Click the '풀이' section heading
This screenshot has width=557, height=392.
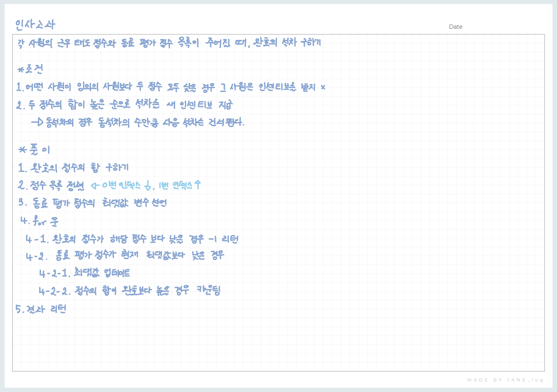tap(40, 149)
